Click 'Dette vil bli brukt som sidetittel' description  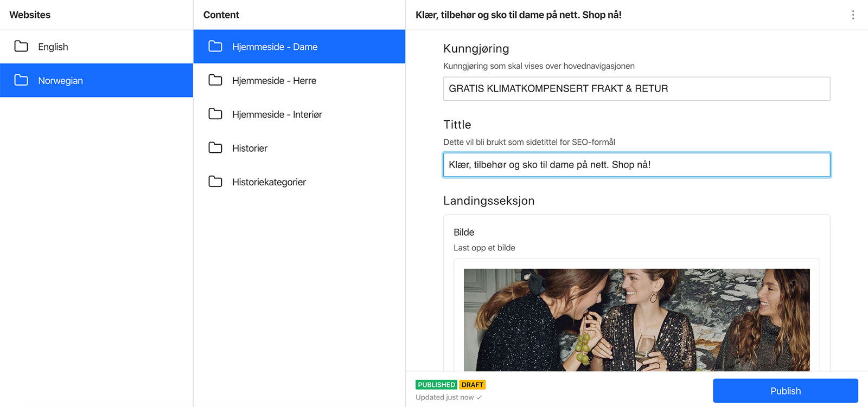(x=529, y=142)
